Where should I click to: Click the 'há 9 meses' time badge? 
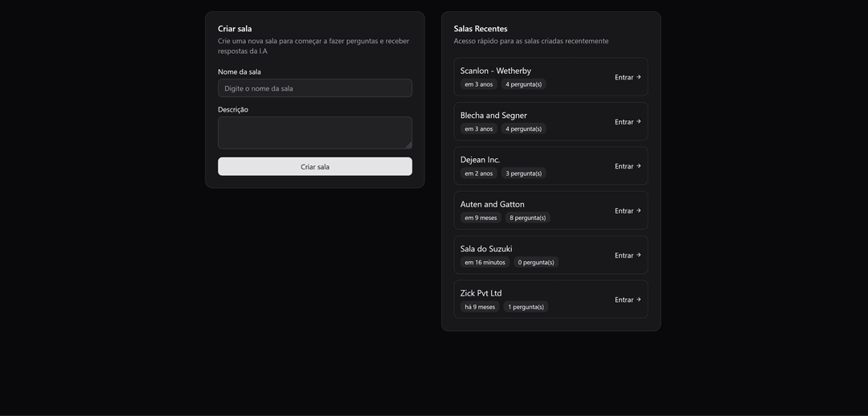click(x=480, y=307)
